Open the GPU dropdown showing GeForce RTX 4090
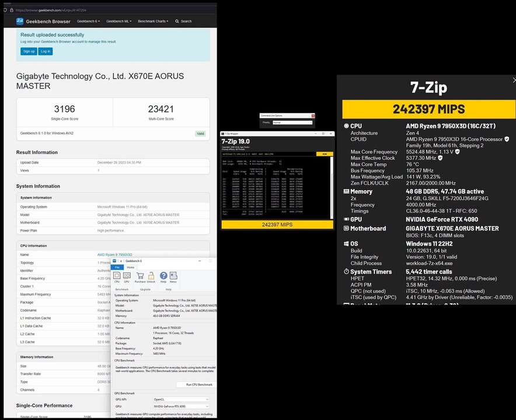516x420 pixels. tap(182, 406)
